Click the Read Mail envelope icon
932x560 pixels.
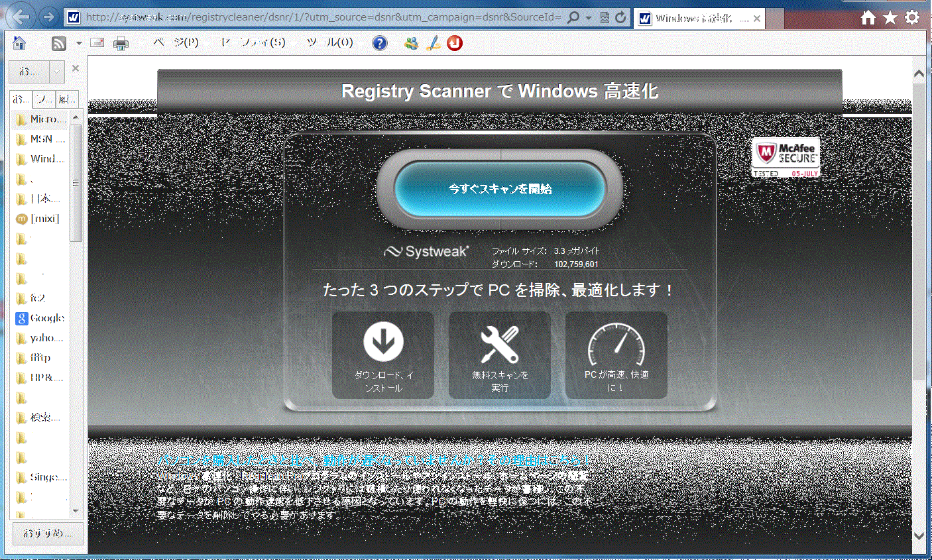point(97,43)
